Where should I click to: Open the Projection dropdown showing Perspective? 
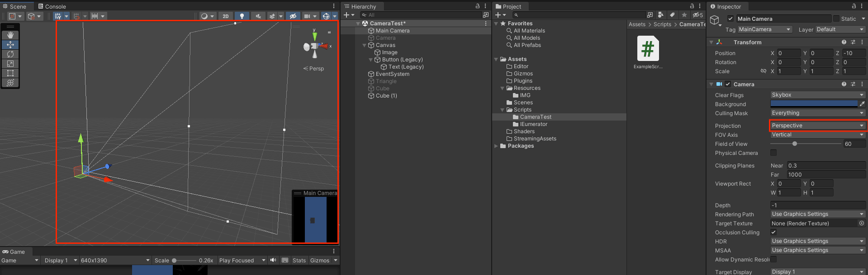tap(817, 126)
